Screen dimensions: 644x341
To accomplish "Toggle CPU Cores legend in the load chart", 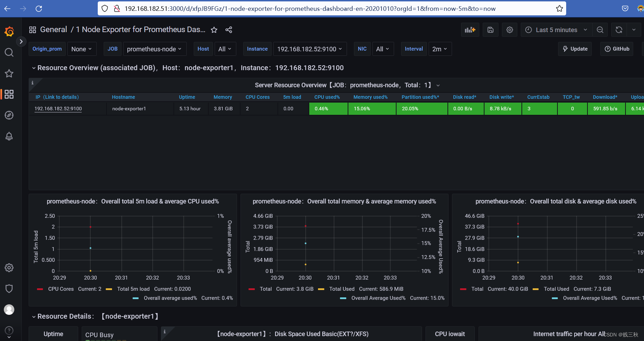I will (x=61, y=289).
